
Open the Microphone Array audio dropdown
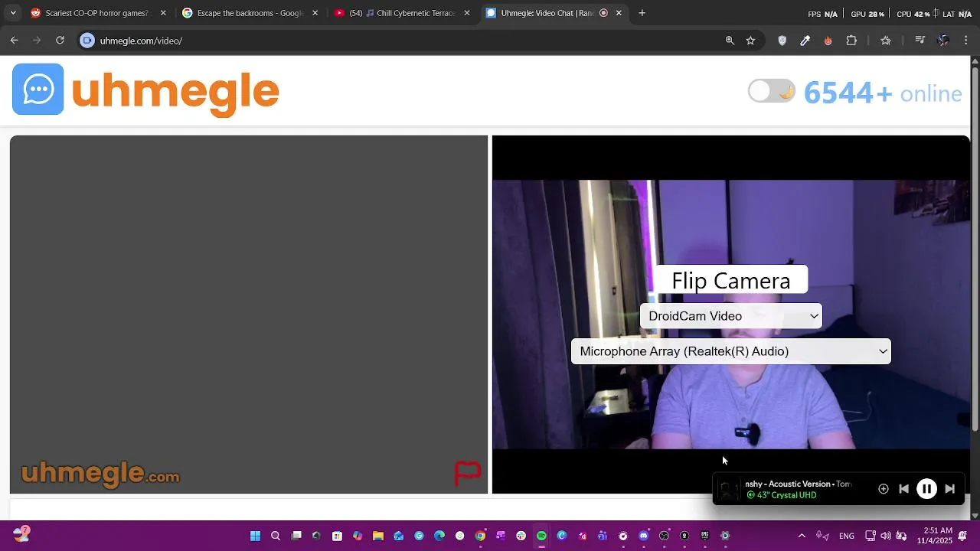[x=731, y=351]
